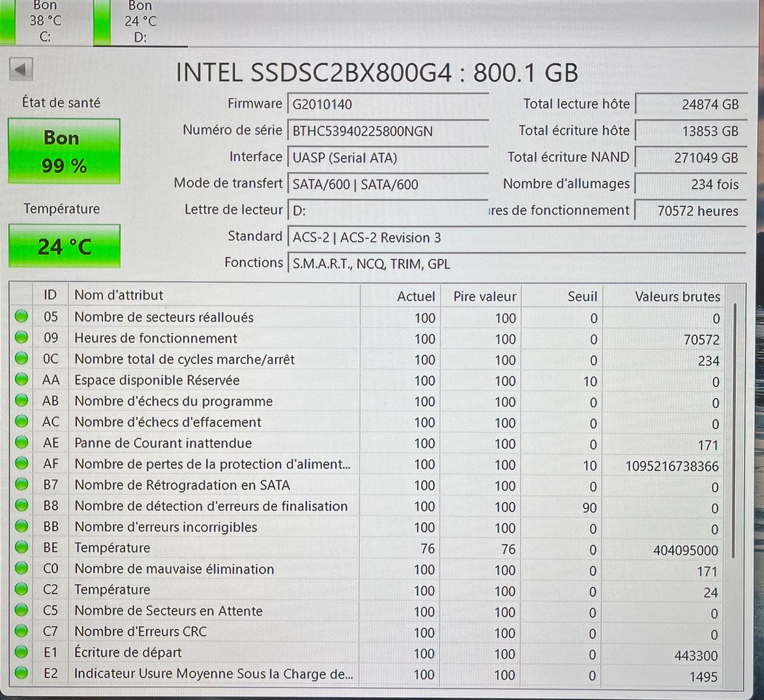Click the 70572 heures operating time field

pyautogui.click(x=691, y=211)
